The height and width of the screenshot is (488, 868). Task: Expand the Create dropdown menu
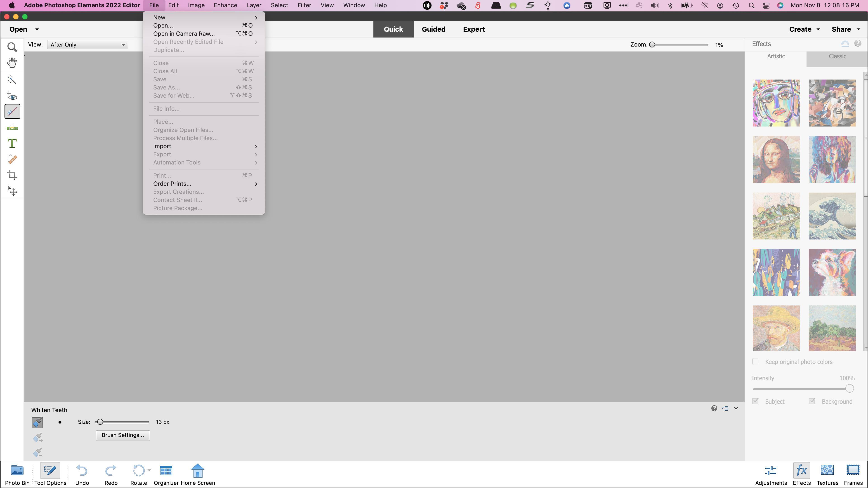[x=804, y=29]
